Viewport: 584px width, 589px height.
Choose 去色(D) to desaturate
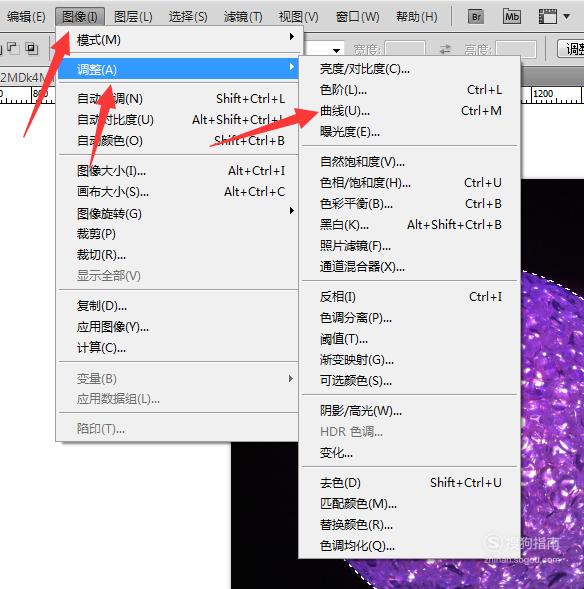pyautogui.click(x=410, y=483)
